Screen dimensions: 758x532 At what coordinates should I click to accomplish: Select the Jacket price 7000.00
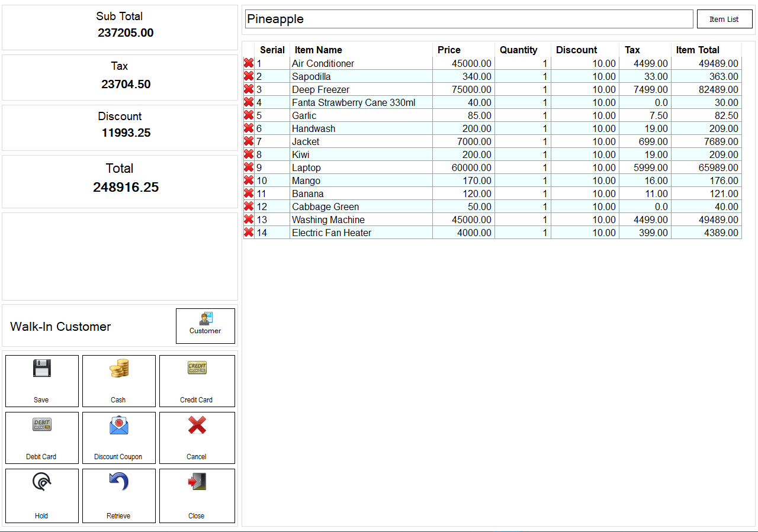(464, 141)
